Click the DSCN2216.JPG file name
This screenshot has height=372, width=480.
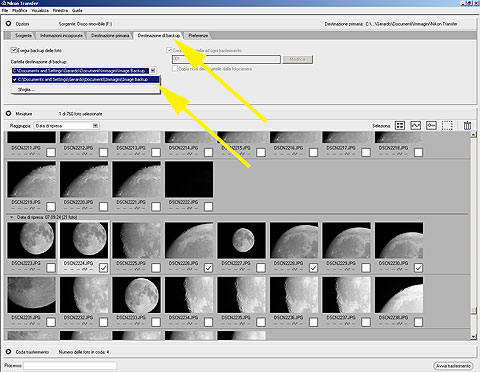point(289,148)
